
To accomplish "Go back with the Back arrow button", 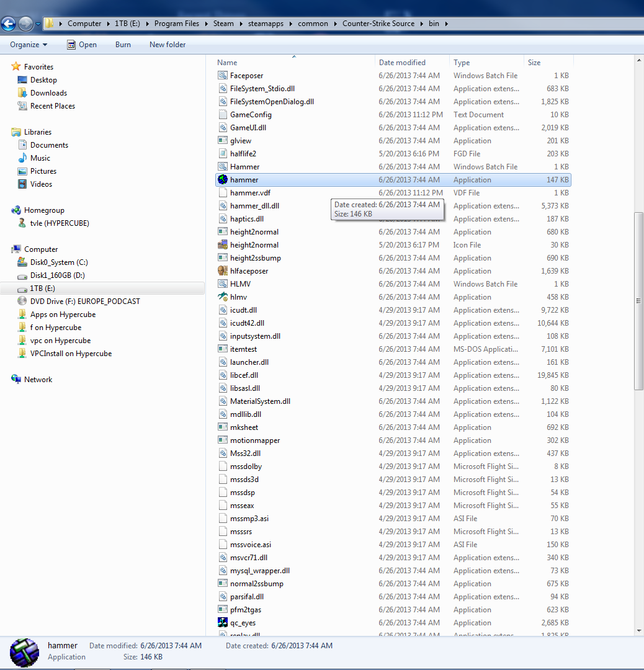I will pyautogui.click(x=8, y=24).
